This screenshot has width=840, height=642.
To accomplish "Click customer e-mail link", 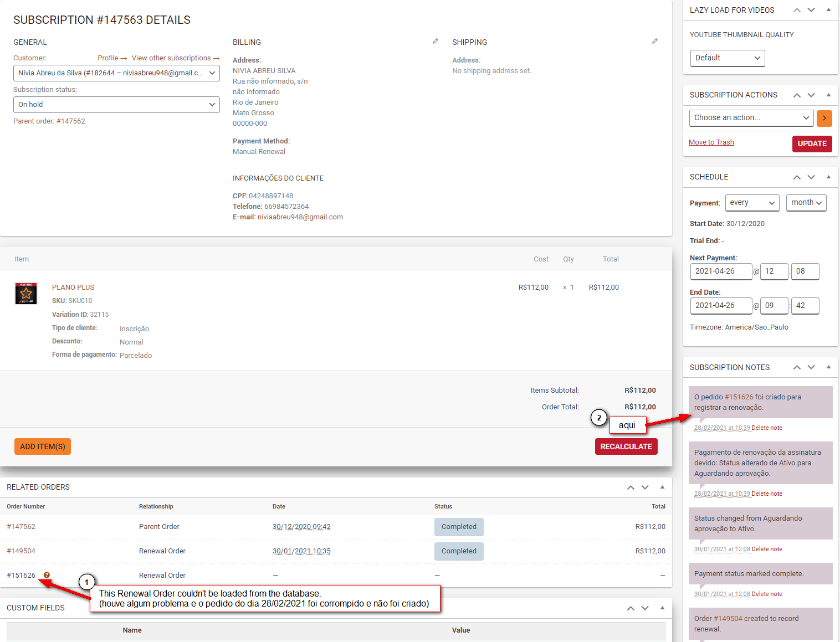I will (300, 217).
